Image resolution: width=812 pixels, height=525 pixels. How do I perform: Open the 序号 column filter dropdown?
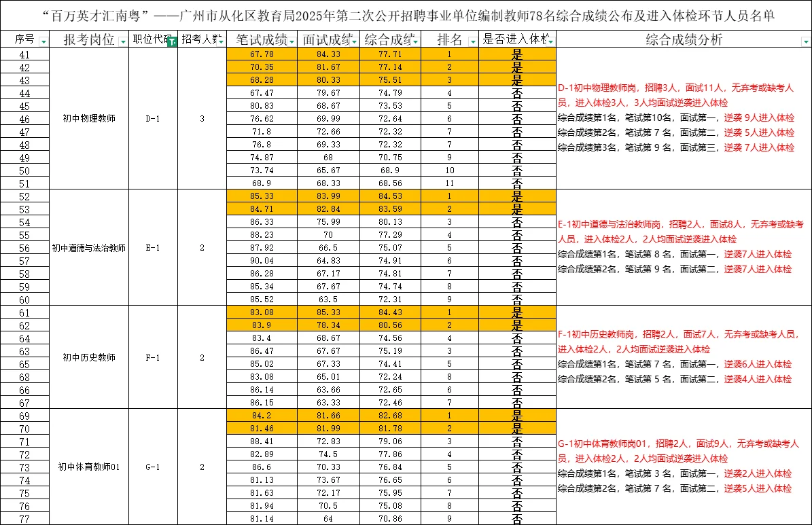(x=43, y=41)
